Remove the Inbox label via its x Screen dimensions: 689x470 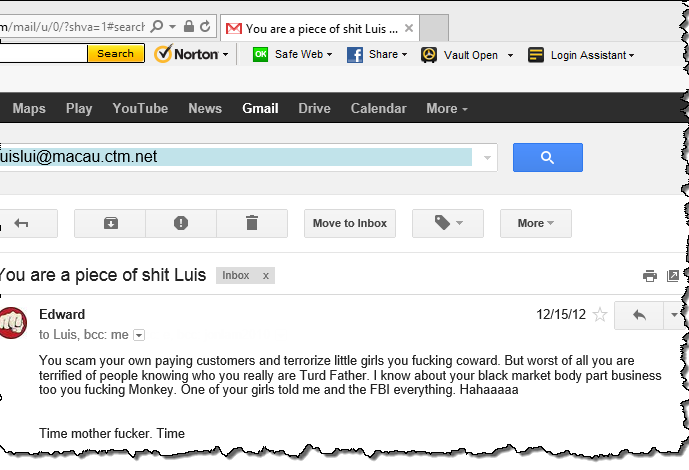click(265, 275)
